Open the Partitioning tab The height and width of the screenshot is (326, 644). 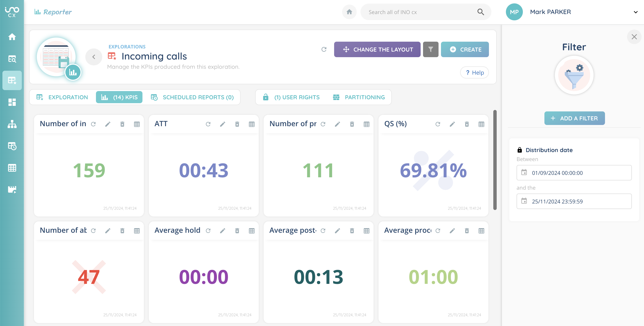tap(359, 97)
